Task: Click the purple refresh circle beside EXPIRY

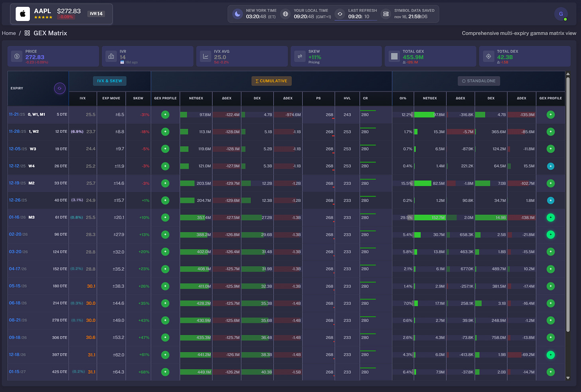Action: click(59, 88)
